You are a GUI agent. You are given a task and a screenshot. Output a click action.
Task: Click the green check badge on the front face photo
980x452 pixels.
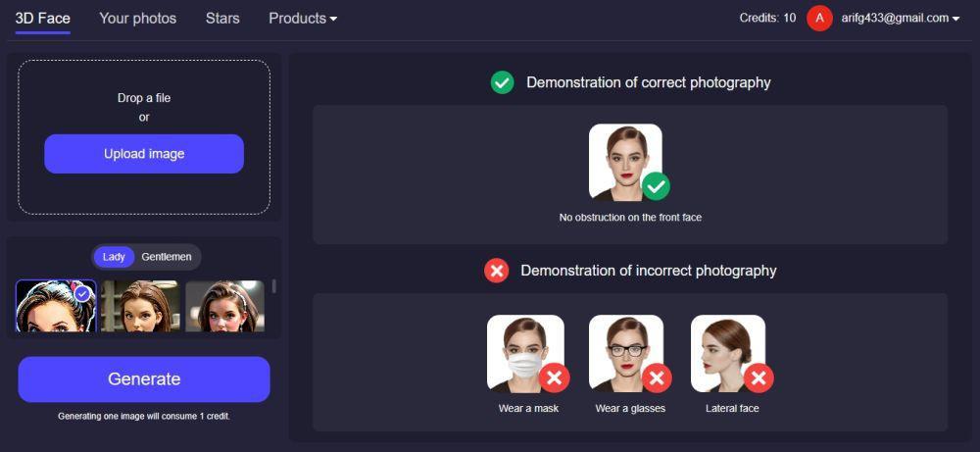[x=656, y=186]
